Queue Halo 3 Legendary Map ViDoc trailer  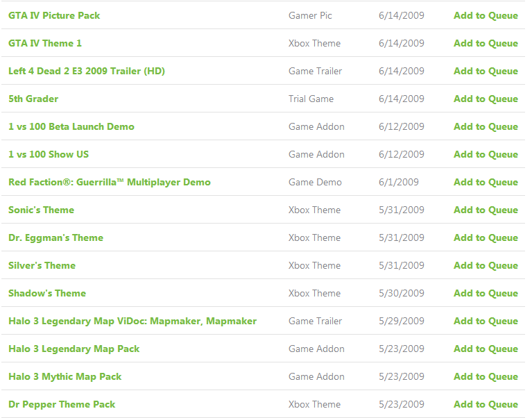click(486, 321)
